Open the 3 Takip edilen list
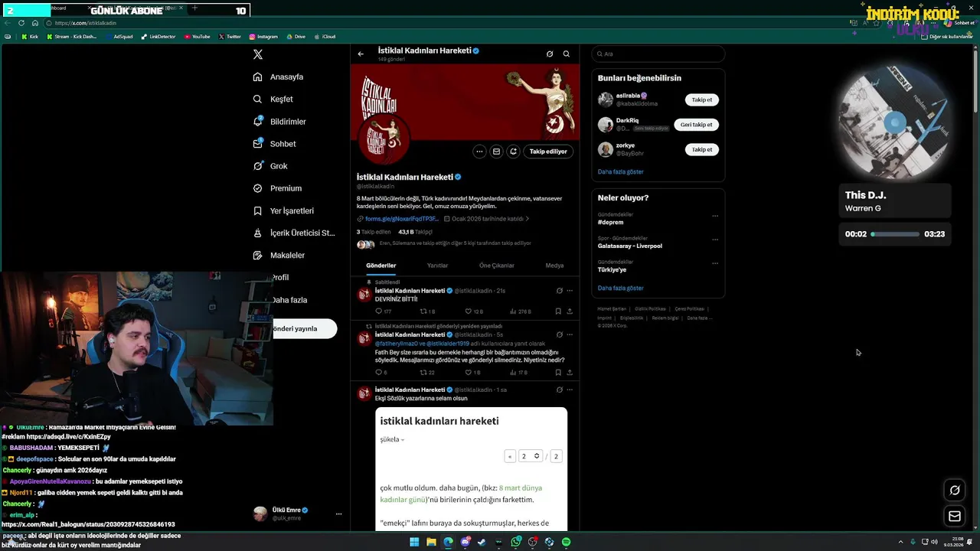The height and width of the screenshot is (551, 980). pos(374,232)
